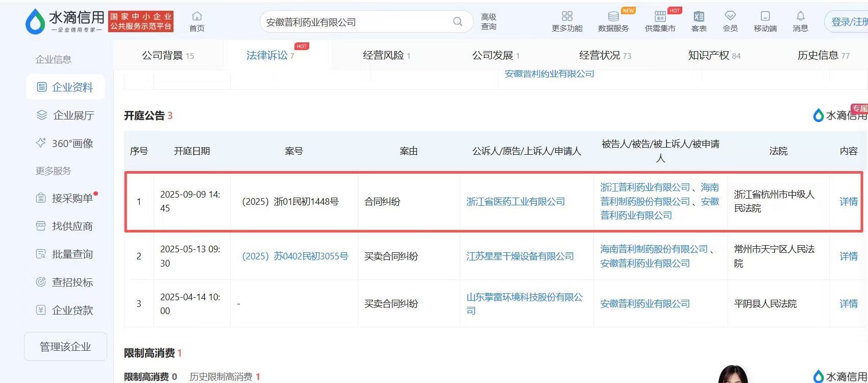Click 管理该企业 button
Image resolution: width=868 pixels, height=383 pixels.
pyautogui.click(x=65, y=347)
